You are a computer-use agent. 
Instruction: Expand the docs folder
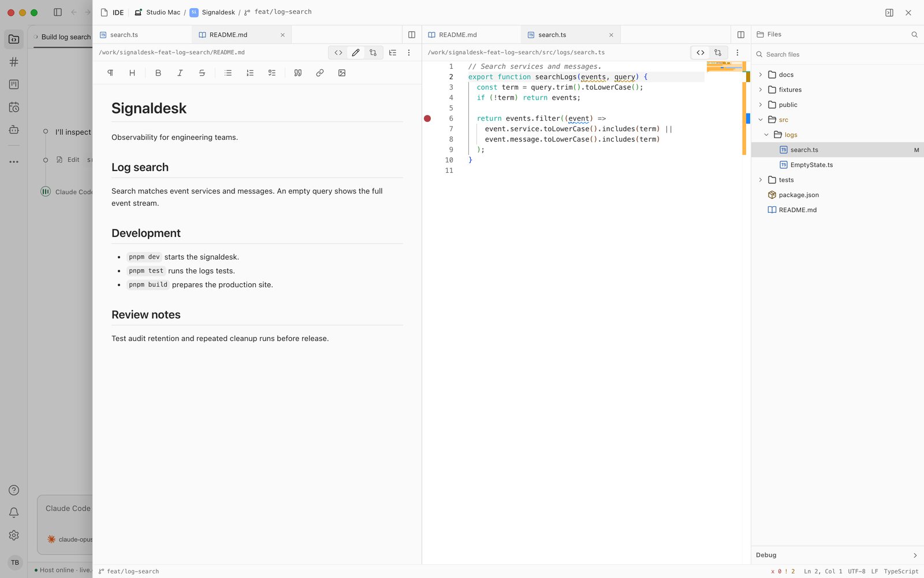[761, 75]
